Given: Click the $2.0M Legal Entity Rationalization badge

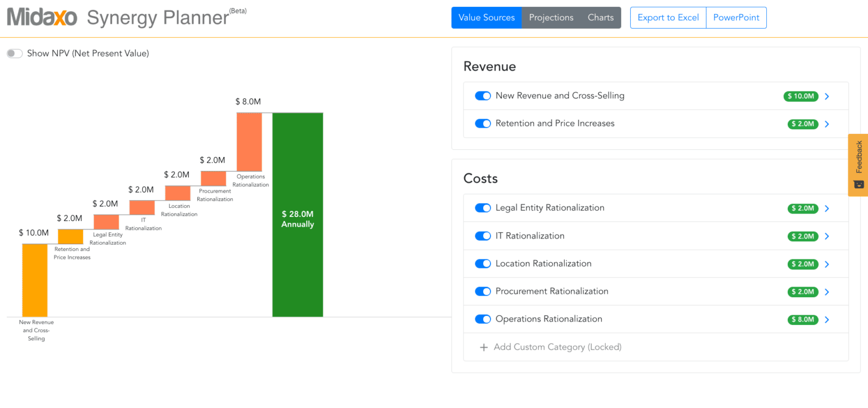Looking at the screenshot, I should point(802,209).
